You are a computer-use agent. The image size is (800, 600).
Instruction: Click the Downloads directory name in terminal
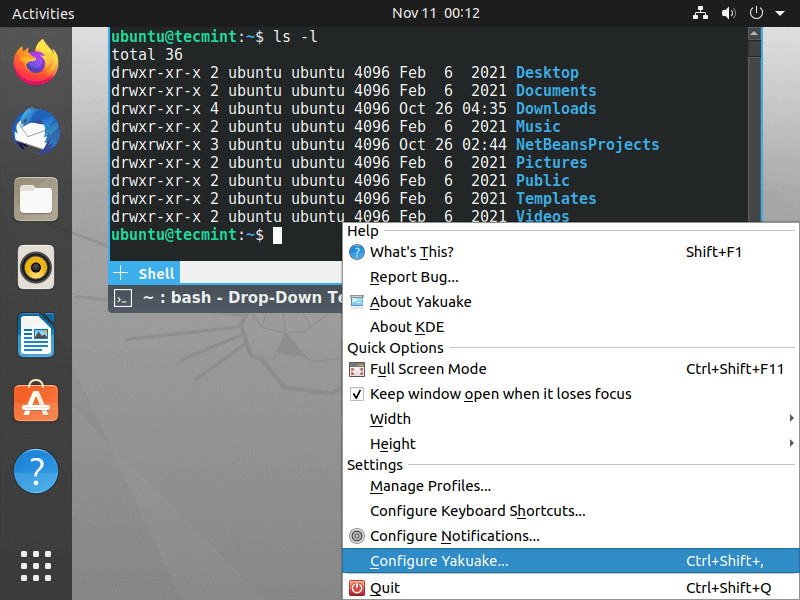click(556, 109)
